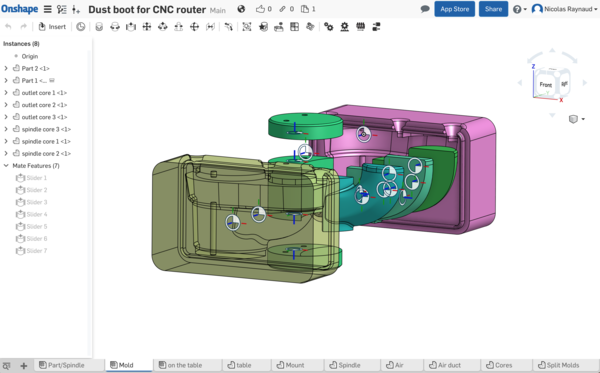This screenshot has height=373, width=600.
Task: Click the Share button
Action: 493,9
